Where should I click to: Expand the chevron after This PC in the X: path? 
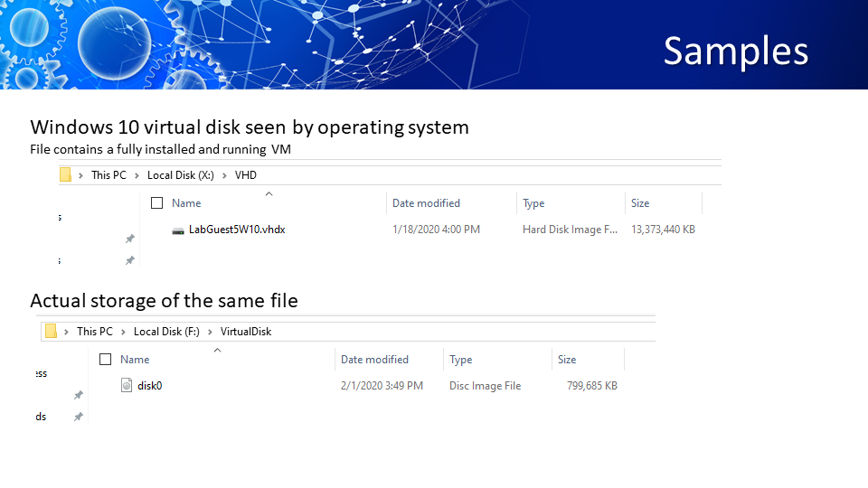(x=137, y=175)
